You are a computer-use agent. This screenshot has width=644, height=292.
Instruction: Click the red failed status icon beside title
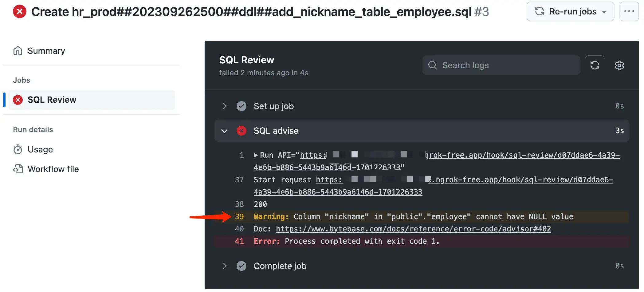[x=20, y=12]
